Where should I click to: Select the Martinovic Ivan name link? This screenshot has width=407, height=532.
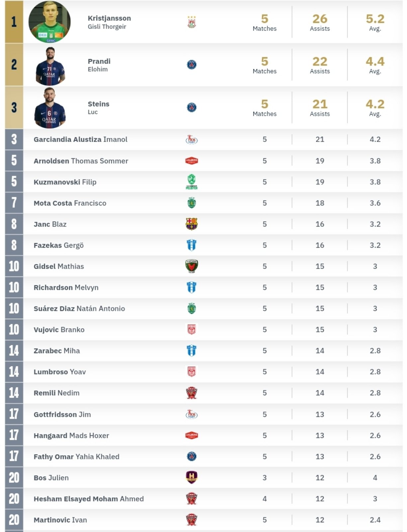tap(60, 520)
